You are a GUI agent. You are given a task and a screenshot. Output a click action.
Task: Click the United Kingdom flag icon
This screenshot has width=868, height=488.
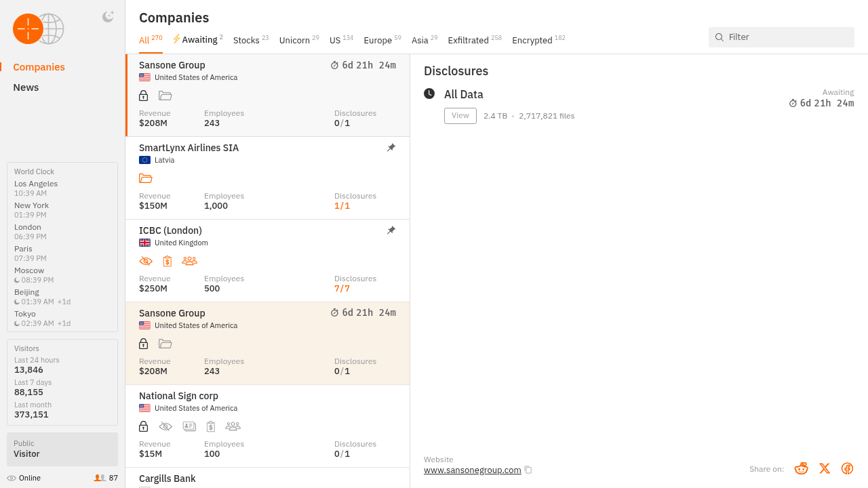click(x=144, y=243)
